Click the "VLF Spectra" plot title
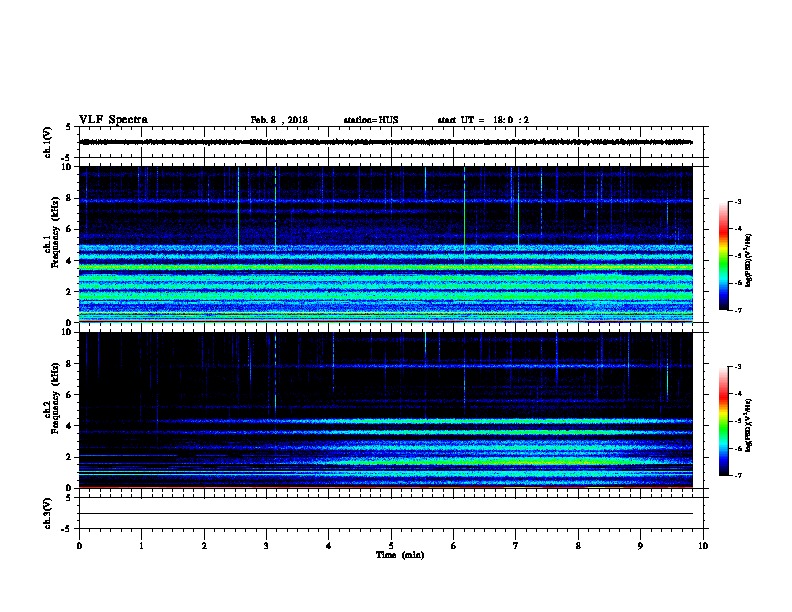 (113, 120)
